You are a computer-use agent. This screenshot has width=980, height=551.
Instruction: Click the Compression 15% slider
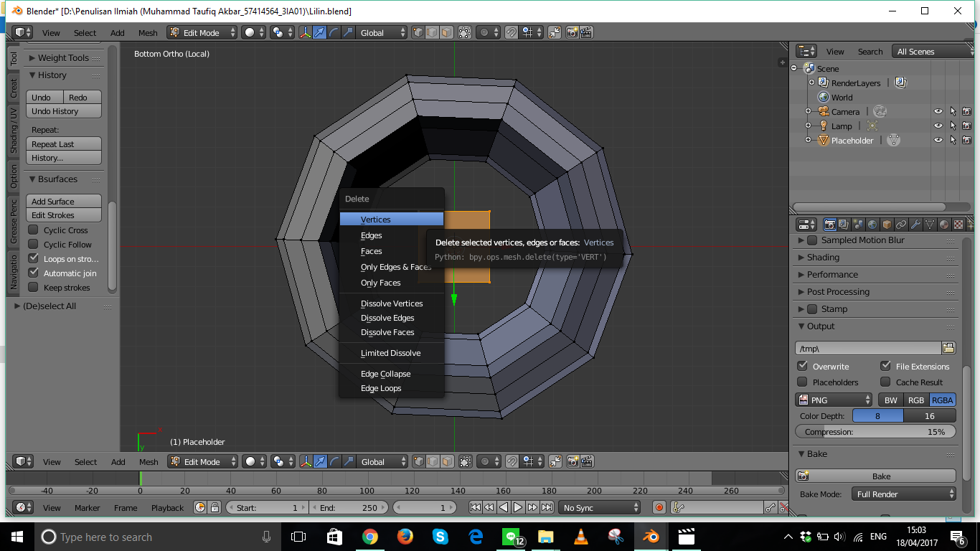875,431
